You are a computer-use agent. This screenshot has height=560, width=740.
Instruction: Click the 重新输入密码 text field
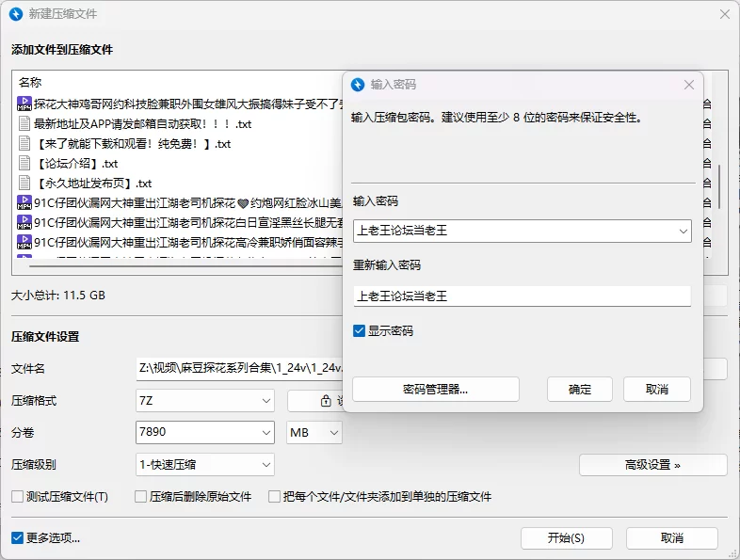(x=522, y=296)
